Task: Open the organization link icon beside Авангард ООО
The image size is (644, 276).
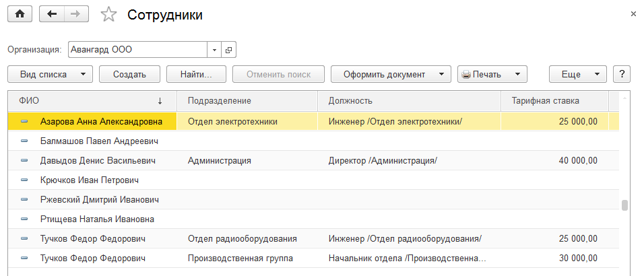Action: coord(228,50)
